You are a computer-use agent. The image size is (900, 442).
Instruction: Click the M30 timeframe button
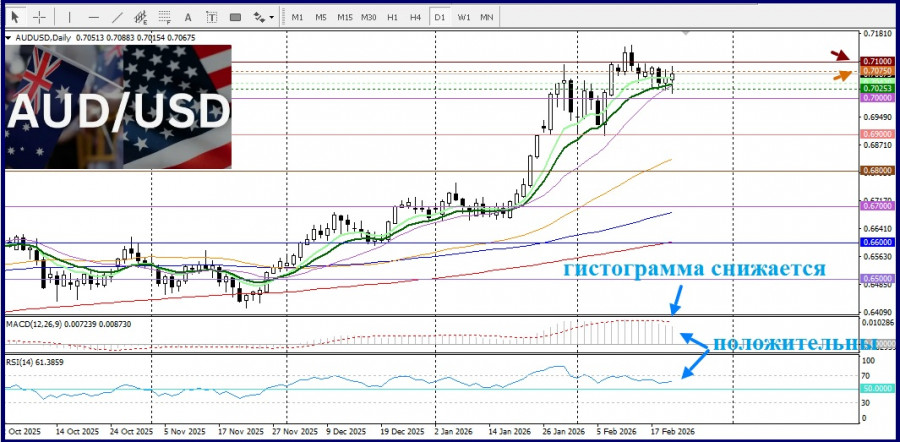(369, 17)
